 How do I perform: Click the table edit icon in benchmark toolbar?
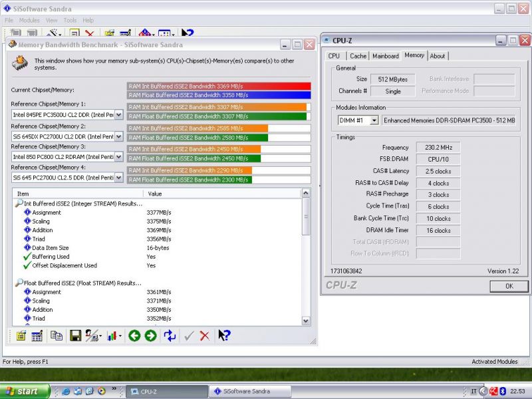point(37,336)
